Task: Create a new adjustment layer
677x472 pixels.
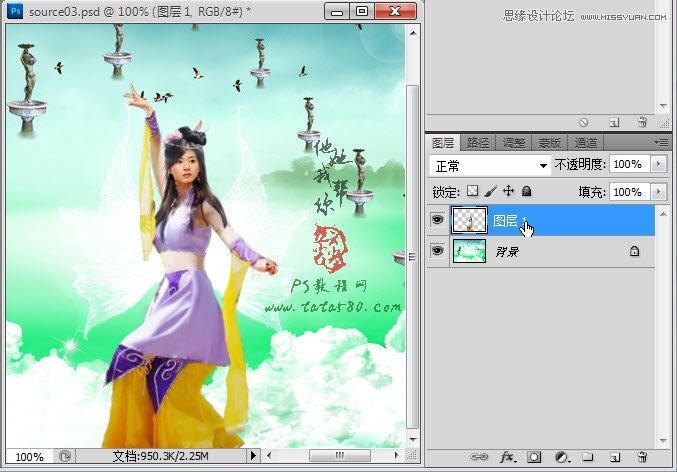Action: pyautogui.click(x=562, y=457)
